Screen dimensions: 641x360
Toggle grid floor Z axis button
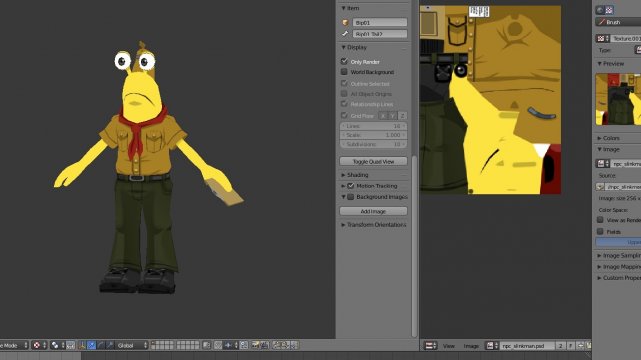(x=402, y=116)
